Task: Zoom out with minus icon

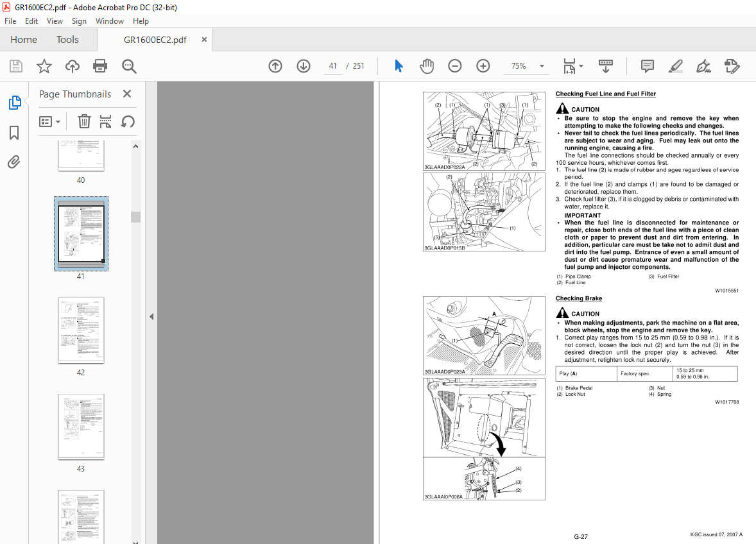Action: 454,66
